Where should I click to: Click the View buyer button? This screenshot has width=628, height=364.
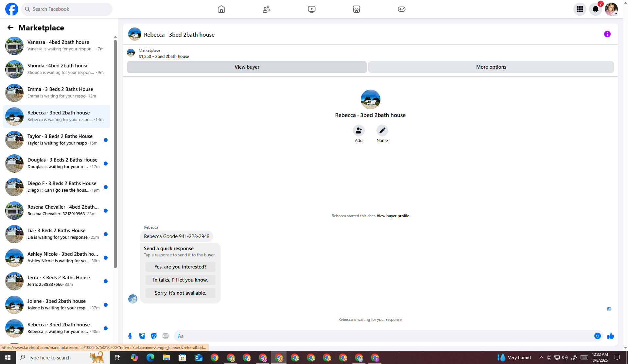tap(247, 67)
